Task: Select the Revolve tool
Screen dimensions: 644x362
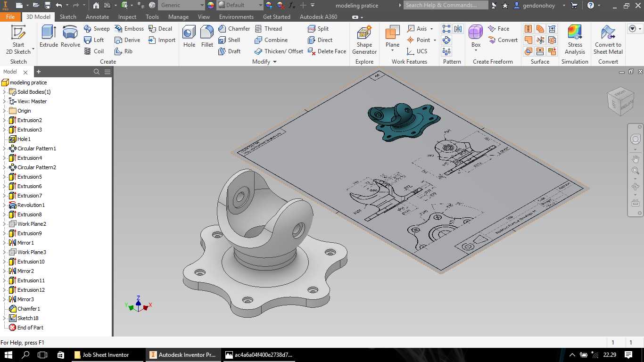Action: point(70,37)
